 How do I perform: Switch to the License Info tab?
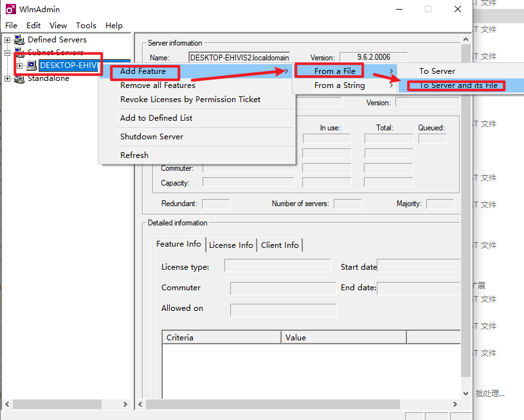pyautogui.click(x=231, y=245)
